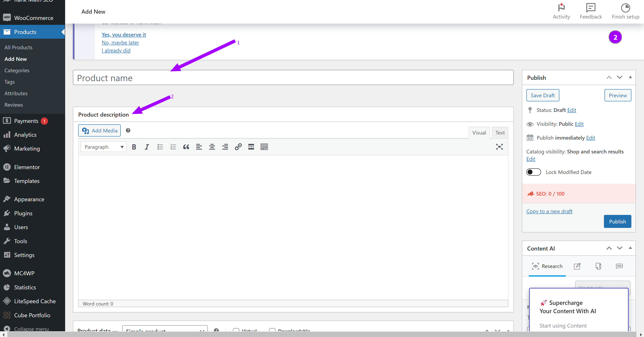Image resolution: width=644 pixels, height=337 pixels.
Task: Edit the Catalog visibility
Action: [530, 159]
